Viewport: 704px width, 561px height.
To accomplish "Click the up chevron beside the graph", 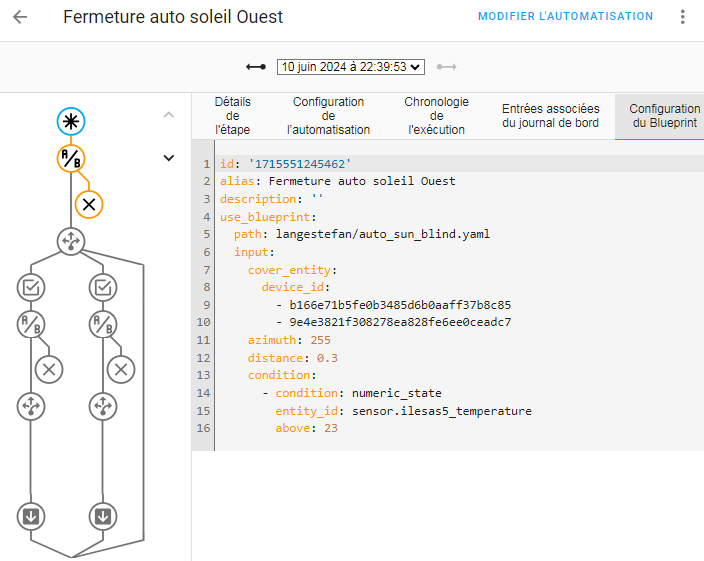I will coord(169,115).
